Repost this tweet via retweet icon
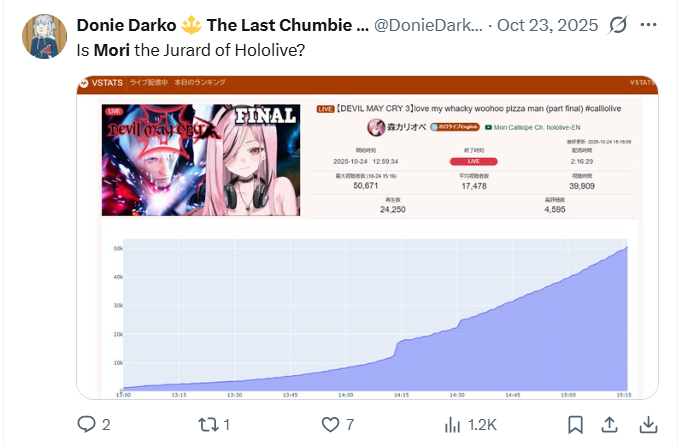The width and height of the screenshot is (681, 444). 207,424
